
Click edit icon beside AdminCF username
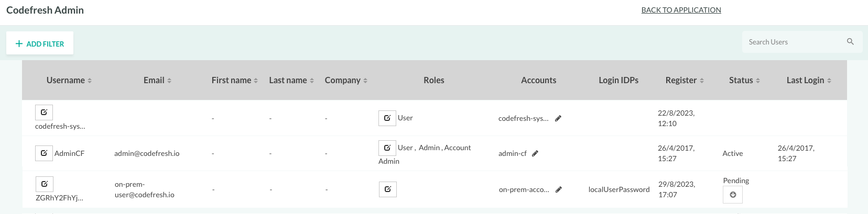coord(44,153)
